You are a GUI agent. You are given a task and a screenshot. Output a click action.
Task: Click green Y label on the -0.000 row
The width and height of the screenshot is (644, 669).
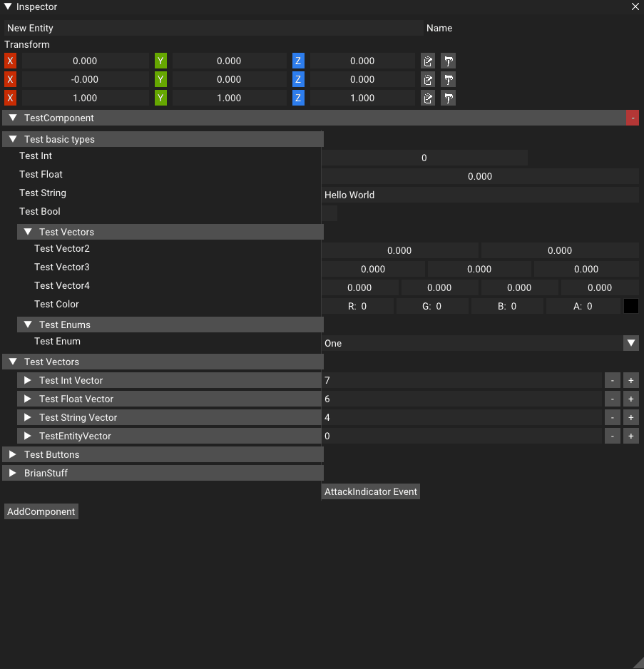click(x=160, y=79)
